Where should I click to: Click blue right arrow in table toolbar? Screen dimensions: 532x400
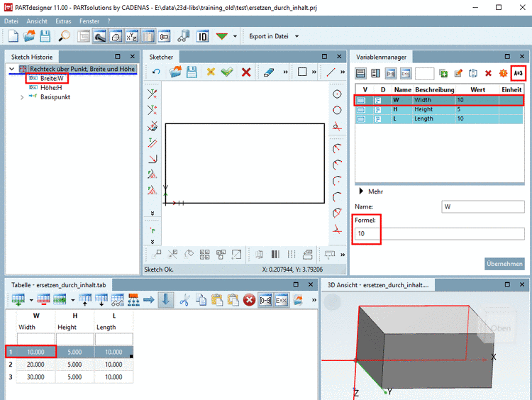click(x=149, y=300)
